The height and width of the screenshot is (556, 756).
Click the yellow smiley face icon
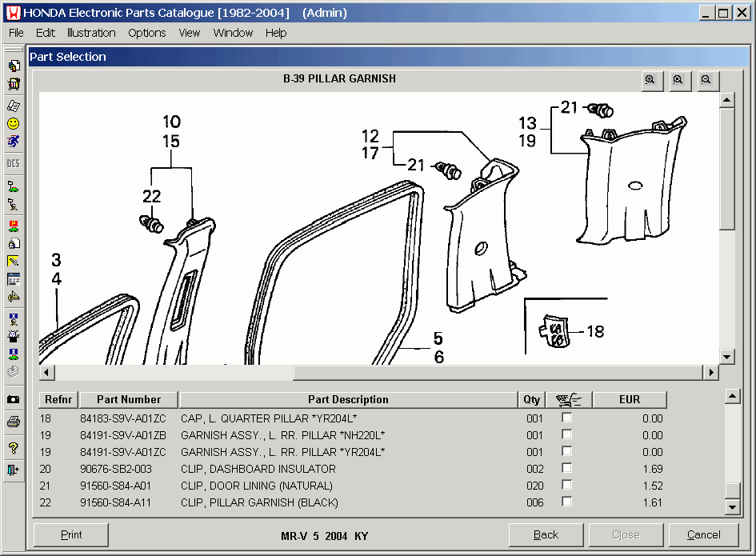point(14,124)
